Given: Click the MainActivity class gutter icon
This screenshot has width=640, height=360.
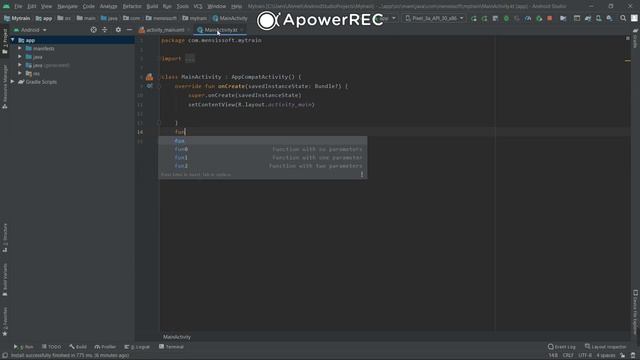Looking at the screenshot, I should click(149, 77).
